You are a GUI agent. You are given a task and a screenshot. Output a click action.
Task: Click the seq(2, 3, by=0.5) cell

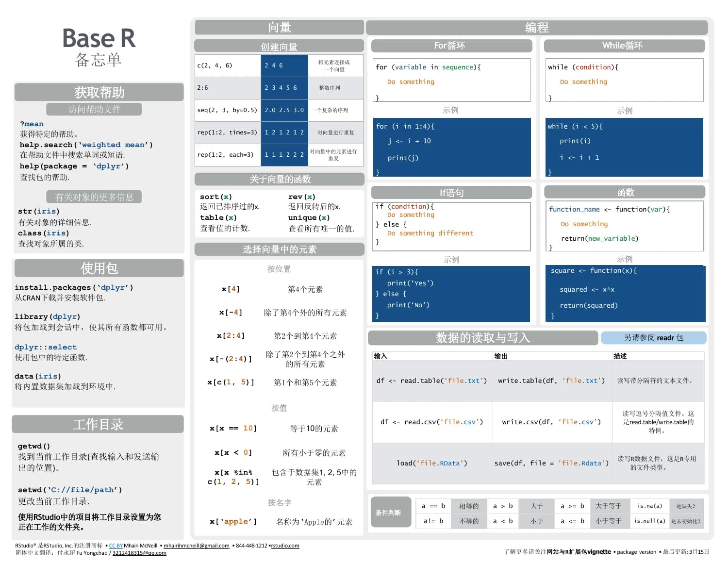(x=228, y=110)
